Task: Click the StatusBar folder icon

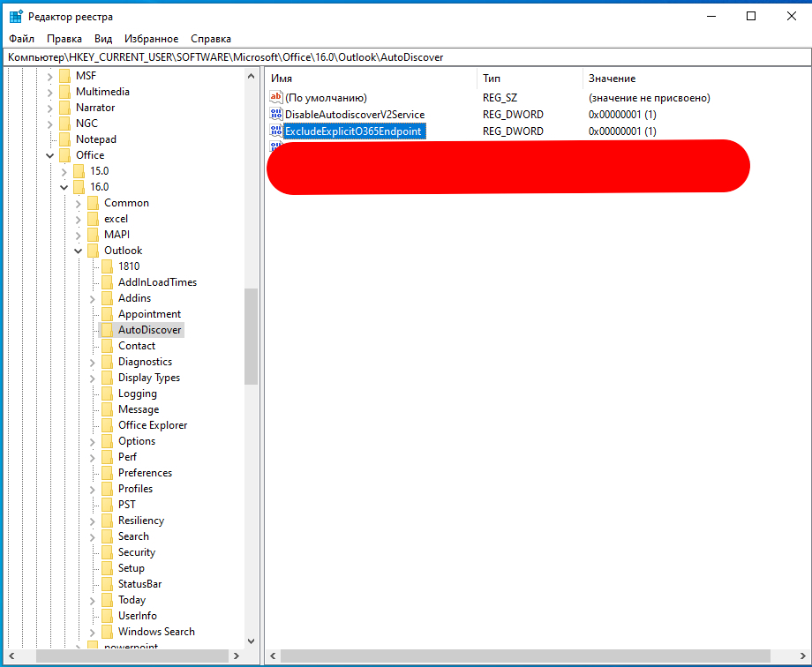Action: 107,584
